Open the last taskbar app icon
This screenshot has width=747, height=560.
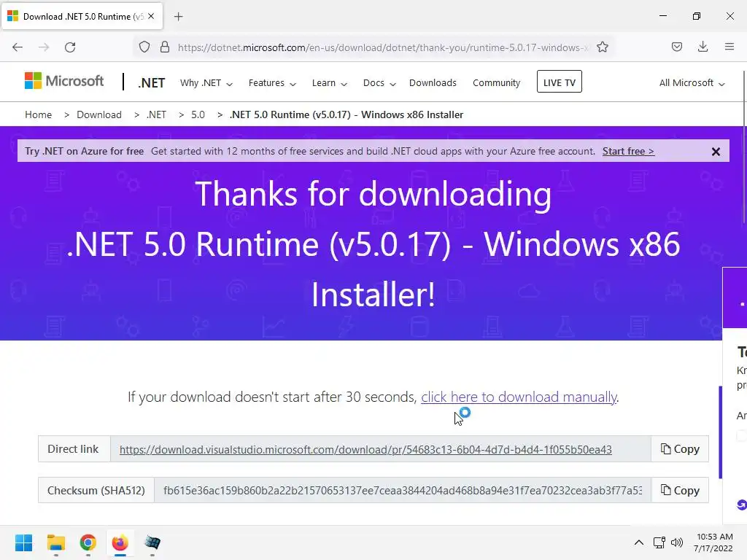tap(152, 542)
